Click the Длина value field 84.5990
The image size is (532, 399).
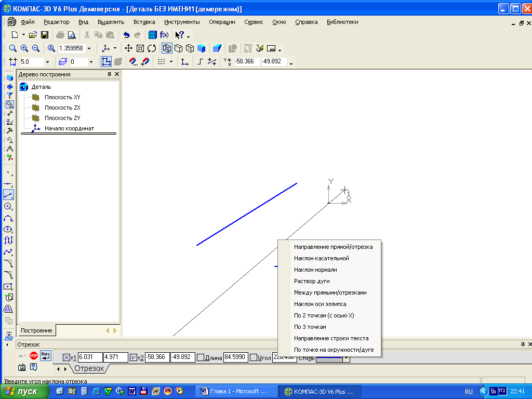[x=236, y=357]
